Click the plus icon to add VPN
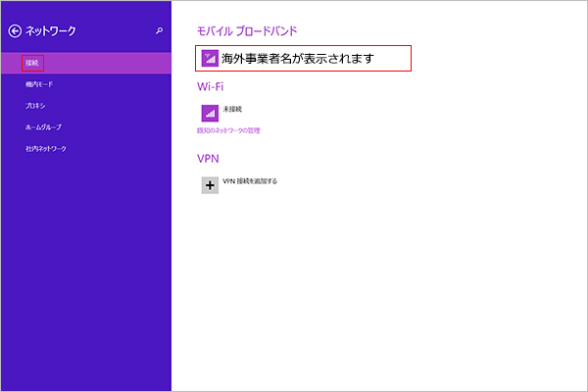Screen dimensions: 588x392 coord(210,185)
